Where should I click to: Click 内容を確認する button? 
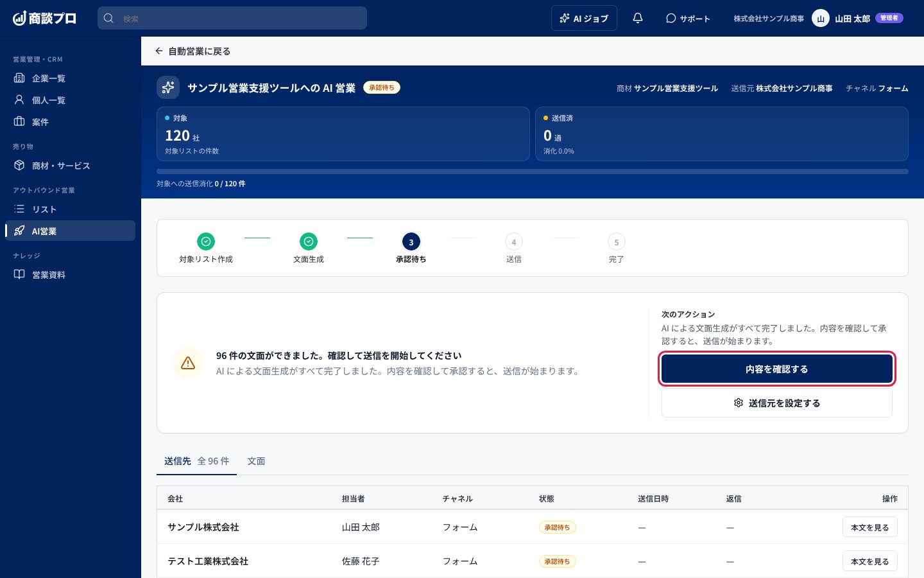[x=777, y=369]
